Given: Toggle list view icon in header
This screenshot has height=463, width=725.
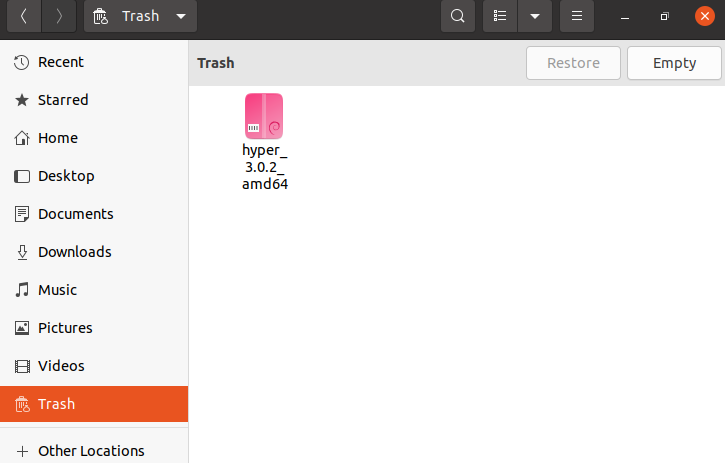Looking at the screenshot, I should [500, 16].
